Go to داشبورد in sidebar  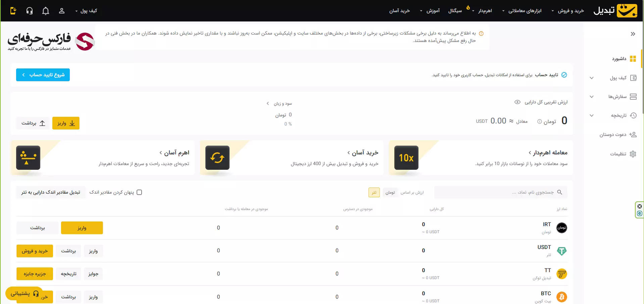pos(619,59)
